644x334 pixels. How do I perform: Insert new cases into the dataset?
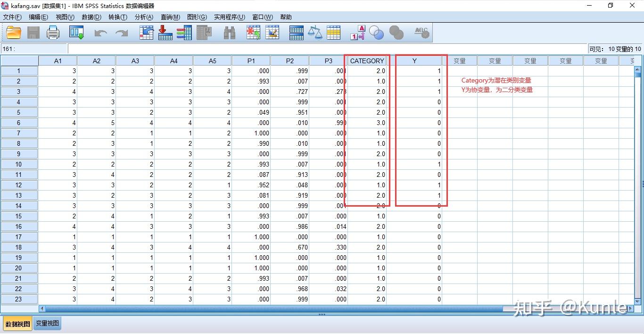pyautogui.click(x=253, y=32)
